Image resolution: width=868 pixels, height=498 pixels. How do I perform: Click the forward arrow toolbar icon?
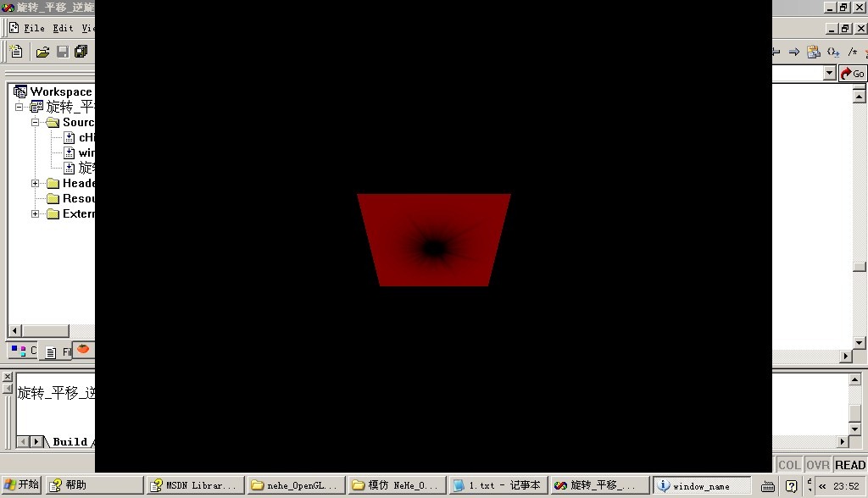pyautogui.click(x=794, y=52)
